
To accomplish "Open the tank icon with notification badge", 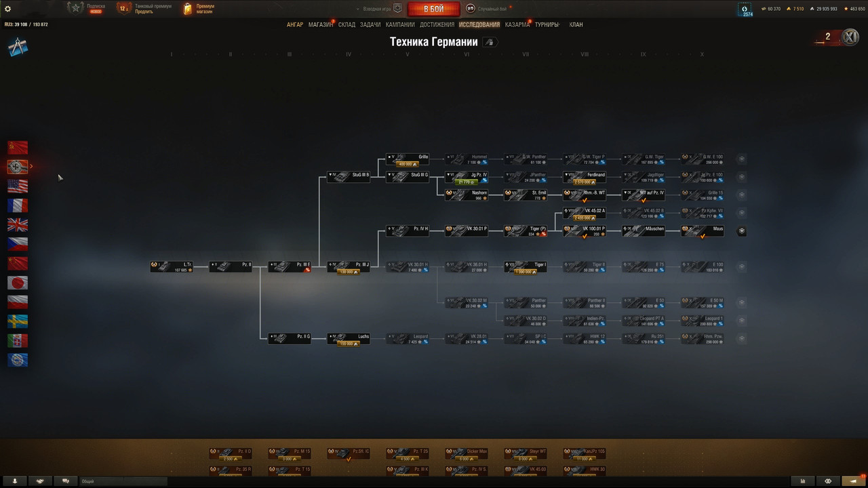I will [852, 481].
